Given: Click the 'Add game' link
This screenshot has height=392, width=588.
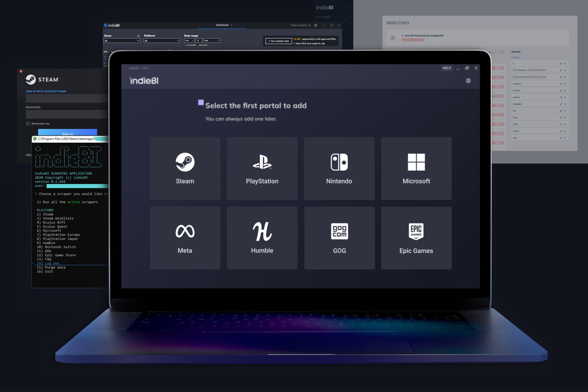Looking at the screenshot, I should click(515, 57).
